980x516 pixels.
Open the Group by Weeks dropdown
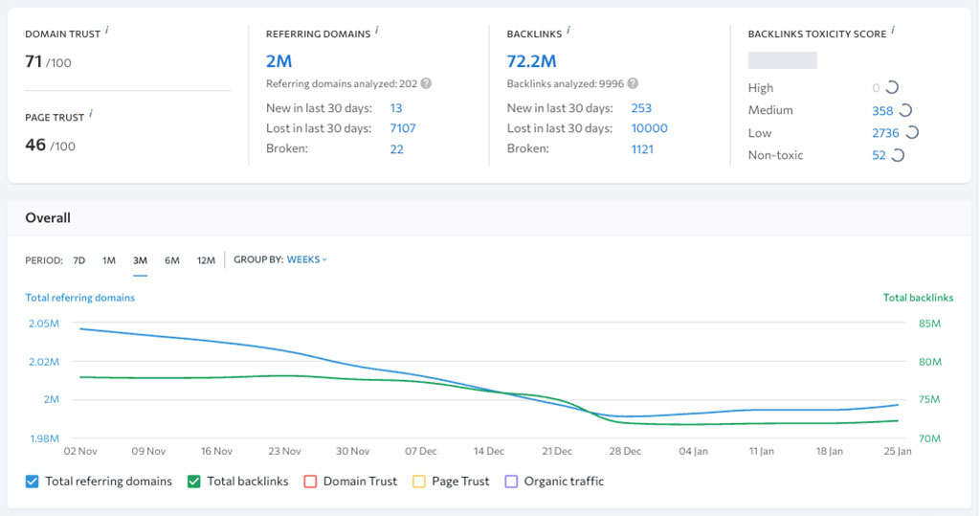[307, 259]
